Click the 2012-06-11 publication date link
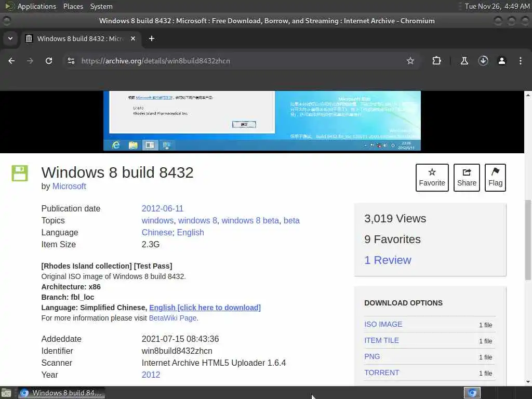 pos(162,208)
